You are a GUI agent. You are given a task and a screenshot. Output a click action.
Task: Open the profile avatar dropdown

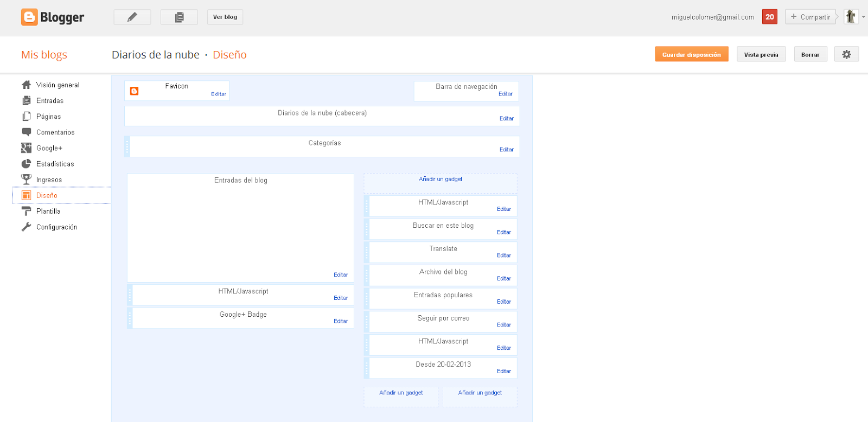(x=854, y=17)
